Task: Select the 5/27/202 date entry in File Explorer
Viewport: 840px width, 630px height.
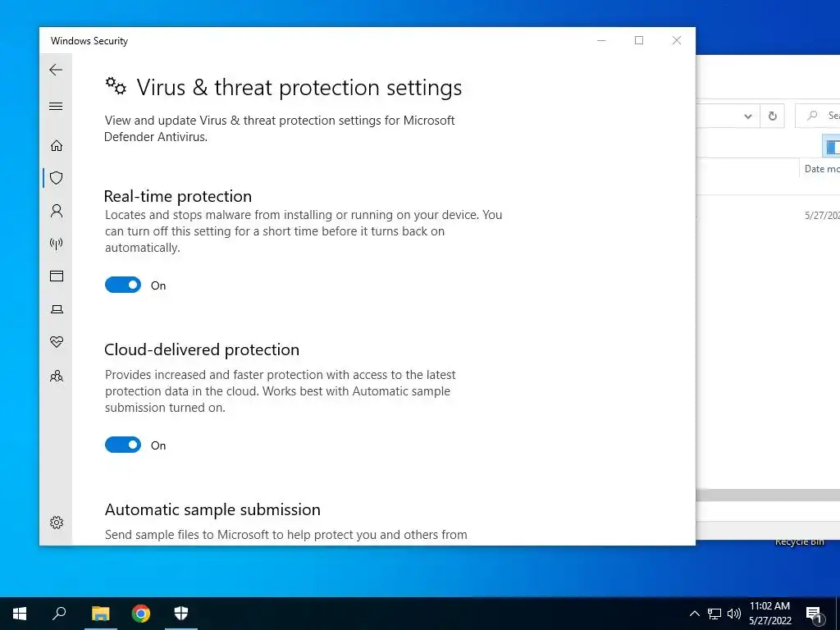Action: (x=822, y=216)
